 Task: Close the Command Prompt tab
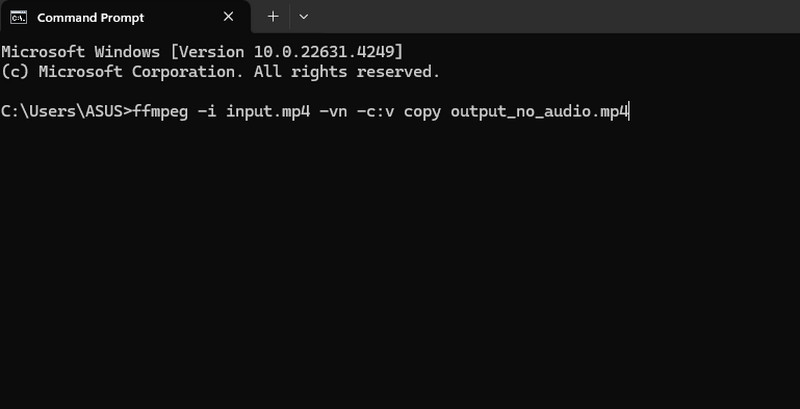point(229,17)
